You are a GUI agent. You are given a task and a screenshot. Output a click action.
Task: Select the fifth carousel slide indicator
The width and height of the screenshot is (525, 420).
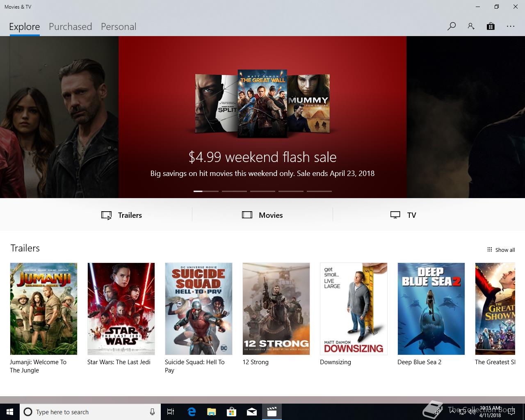pyautogui.click(x=319, y=191)
